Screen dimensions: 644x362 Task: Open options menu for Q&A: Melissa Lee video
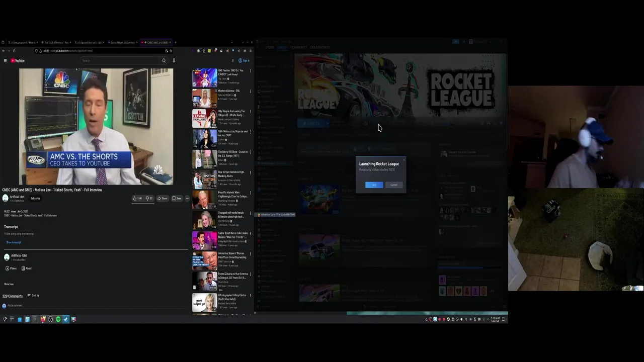(250, 132)
